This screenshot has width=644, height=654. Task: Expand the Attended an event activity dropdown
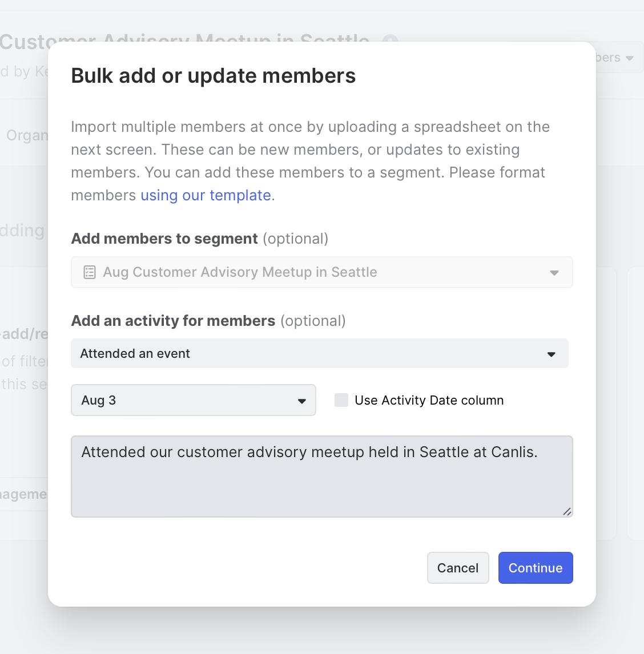(x=319, y=354)
